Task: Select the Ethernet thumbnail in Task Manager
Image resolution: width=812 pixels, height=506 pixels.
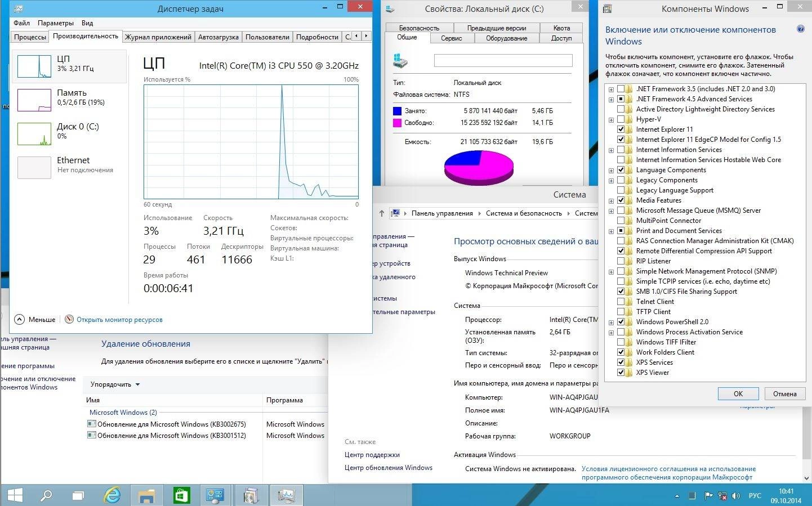Action: (34, 168)
